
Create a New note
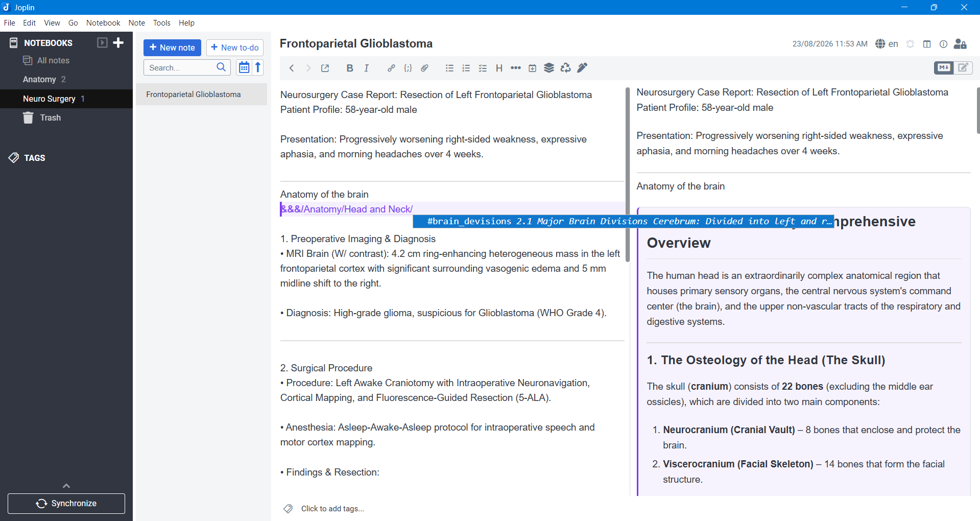172,48
